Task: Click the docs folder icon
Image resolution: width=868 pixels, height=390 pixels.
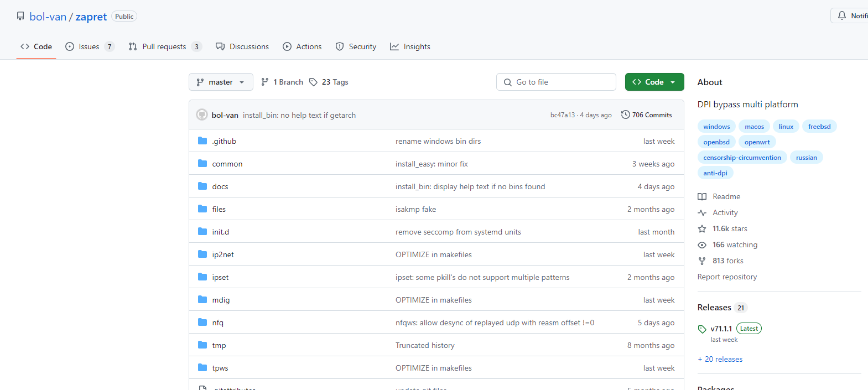Action: point(202,186)
